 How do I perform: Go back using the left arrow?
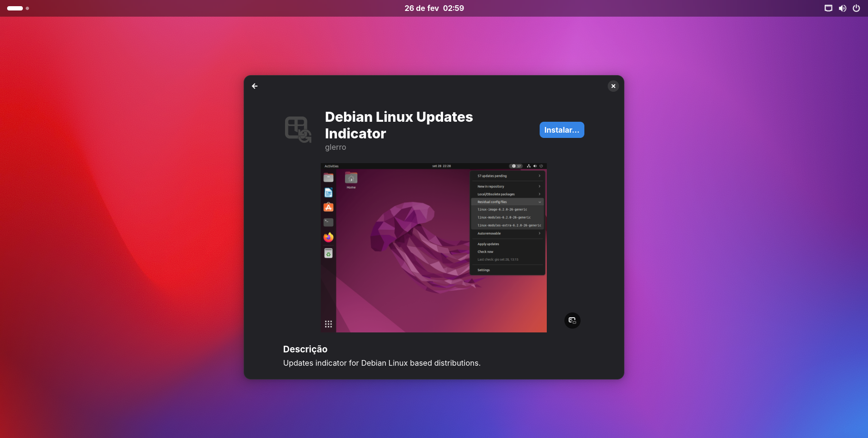click(255, 86)
